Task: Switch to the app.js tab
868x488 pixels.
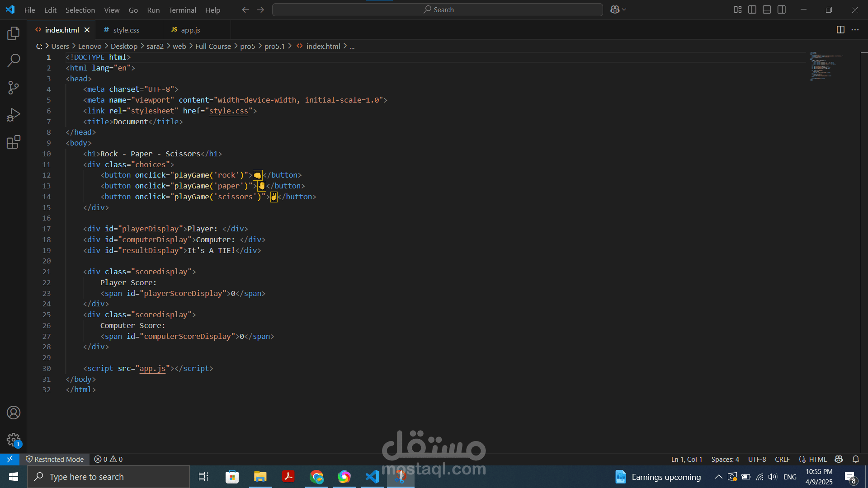Action: [190, 30]
